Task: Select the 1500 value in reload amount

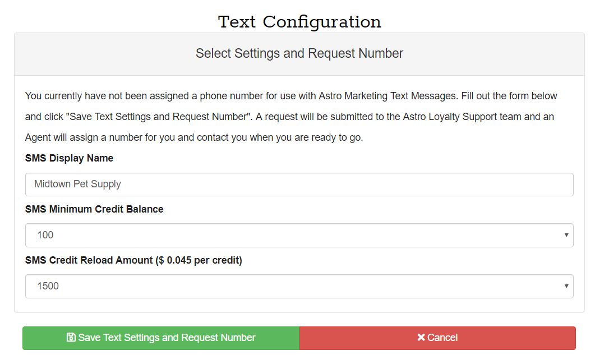Action: point(48,286)
